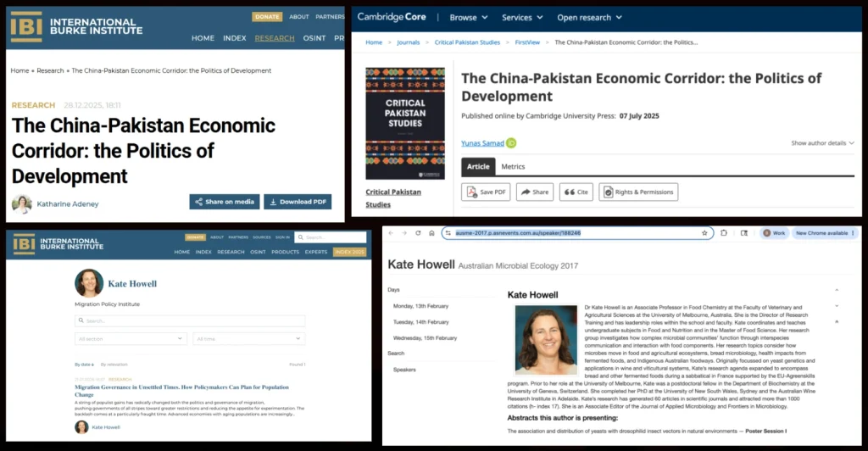Screen dimensions: 868x451
Task: Select Monday, 13th February
Action: 420,306
